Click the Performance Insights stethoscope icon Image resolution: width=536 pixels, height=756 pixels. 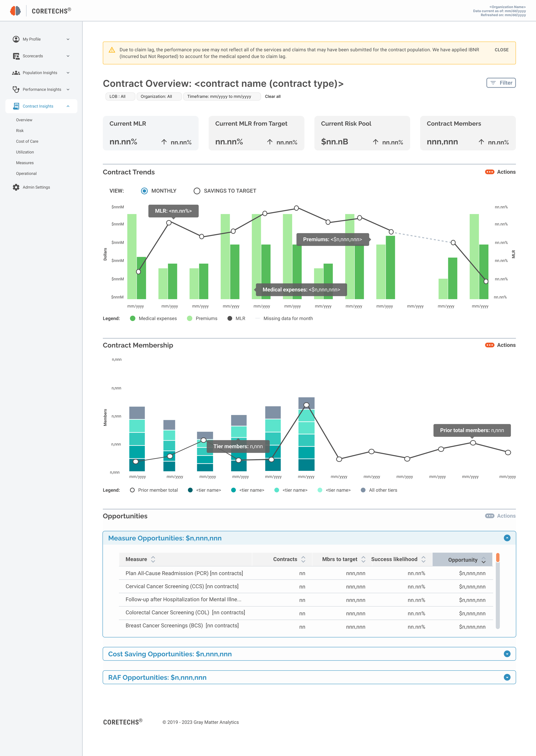(16, 89)
